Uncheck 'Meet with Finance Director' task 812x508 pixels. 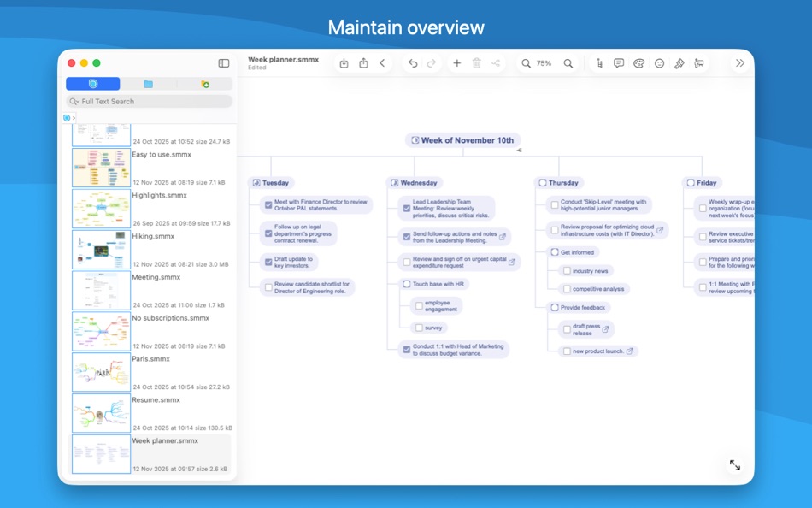(268, 204)
